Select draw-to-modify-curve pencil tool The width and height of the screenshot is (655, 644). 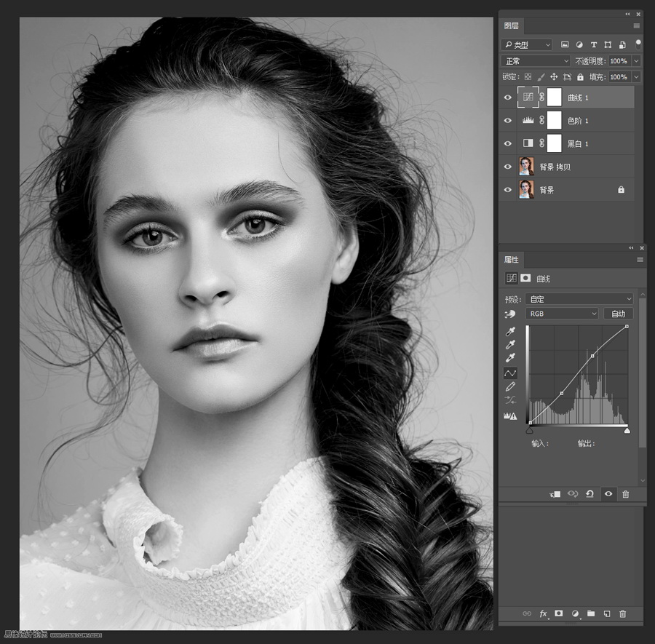tap(510, 386)
